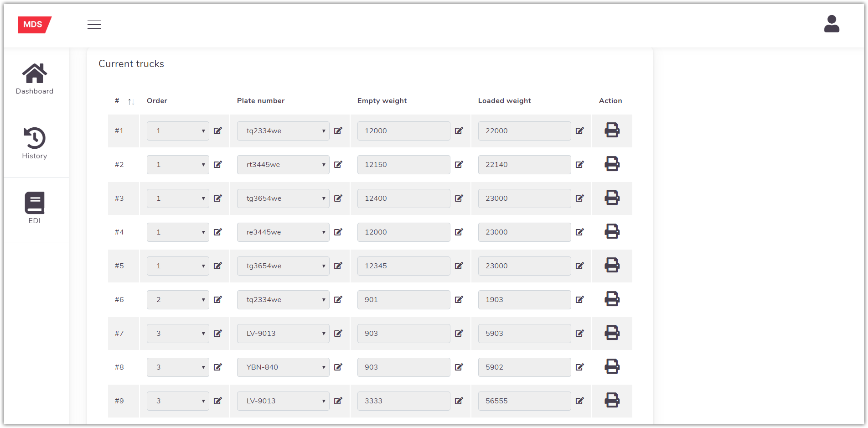868x428 pixels.
Task: Open the plate number dropdown for truck #2
Action: click(283, 164)
